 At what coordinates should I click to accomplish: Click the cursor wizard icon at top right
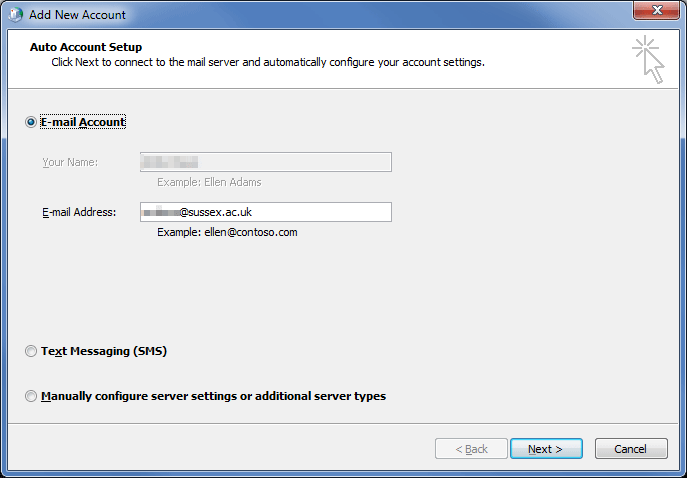[x=648, y=59]
